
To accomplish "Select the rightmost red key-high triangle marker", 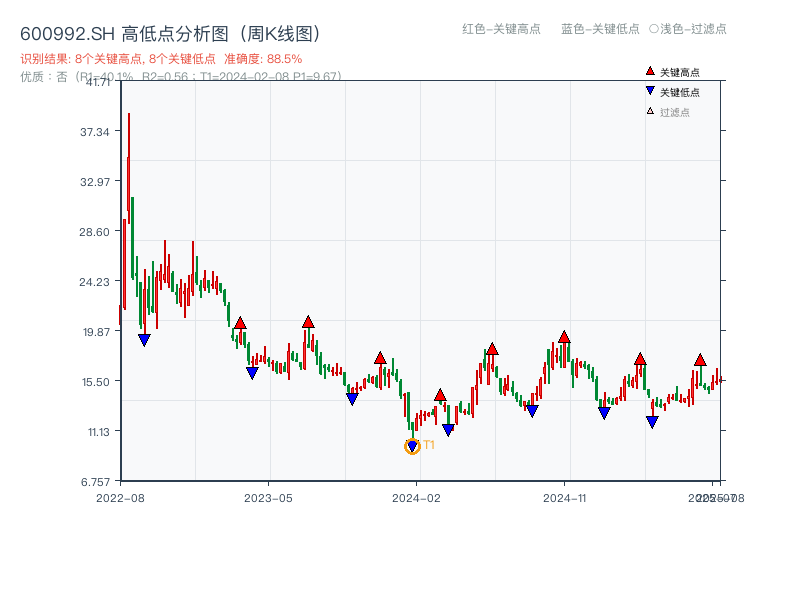I will (x=698, y=358).
